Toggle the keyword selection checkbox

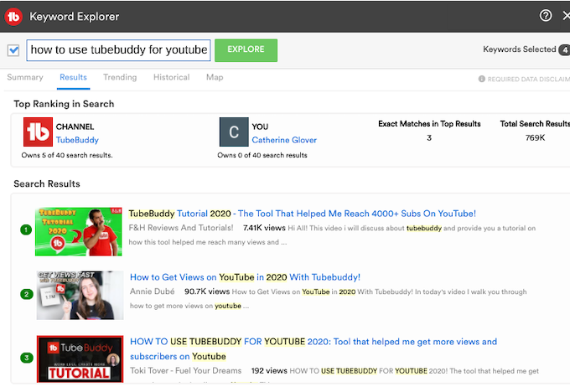(13, 50)
